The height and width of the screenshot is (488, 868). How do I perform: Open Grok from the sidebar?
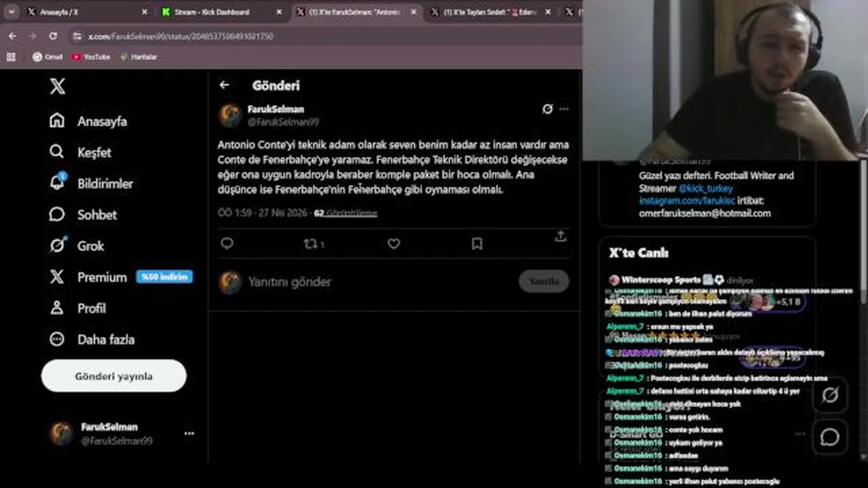pyautogui.click(x=77, y=246)
